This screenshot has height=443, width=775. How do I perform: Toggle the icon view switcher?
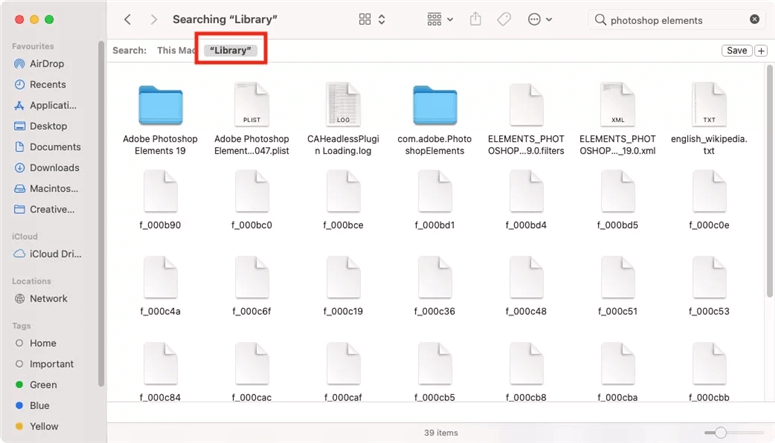point(365,19)
